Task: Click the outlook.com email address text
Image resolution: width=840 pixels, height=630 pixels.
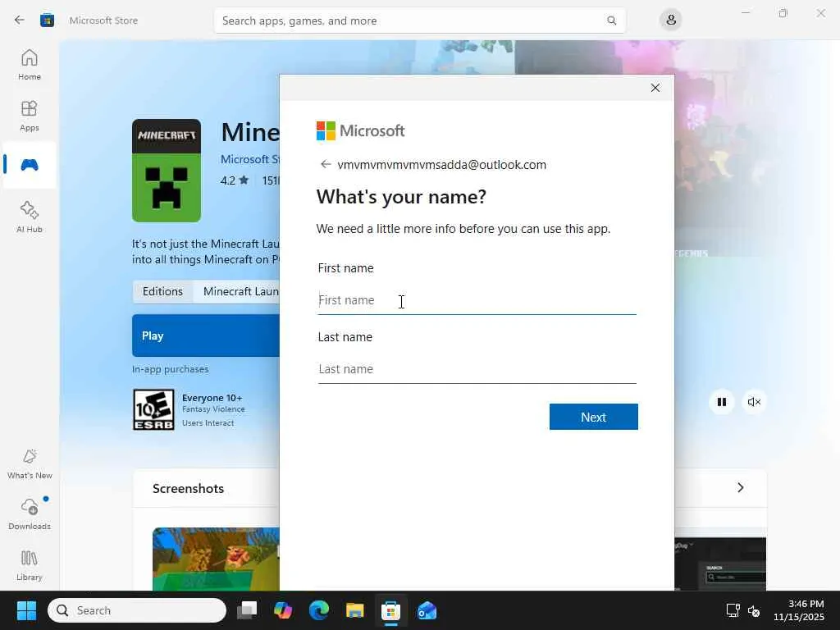Action: (442, 164)
